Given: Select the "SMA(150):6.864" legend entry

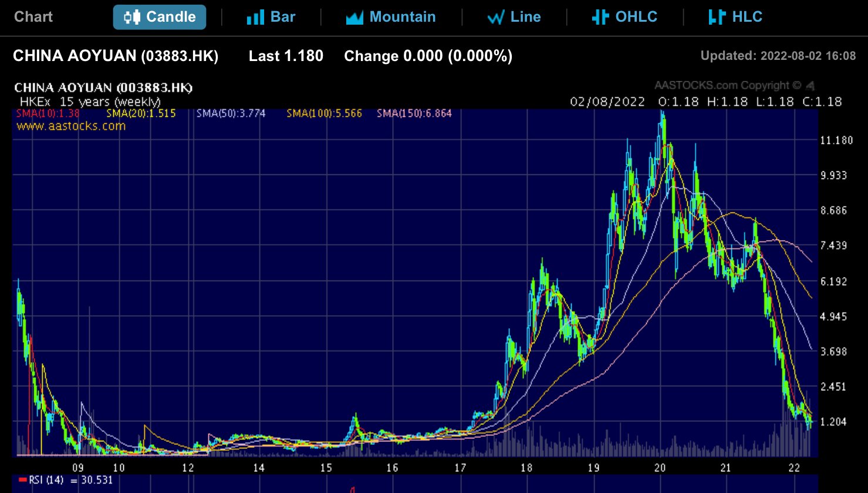Looking at the screenshot, I should [x=414, y=113].
